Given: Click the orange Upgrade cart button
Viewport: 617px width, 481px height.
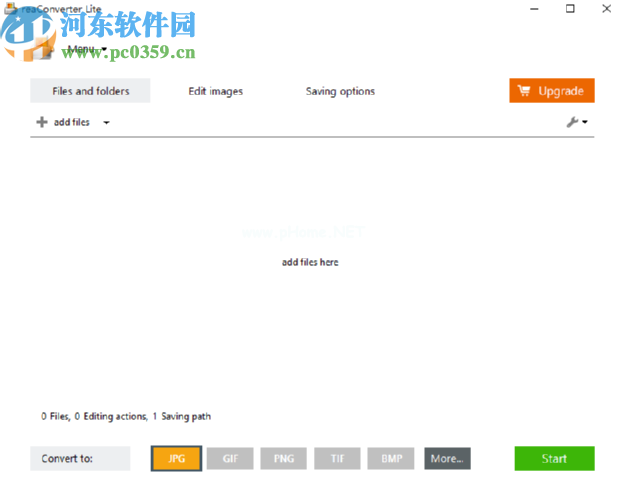Looking at the screenshot, I should [x=551, y=91].
